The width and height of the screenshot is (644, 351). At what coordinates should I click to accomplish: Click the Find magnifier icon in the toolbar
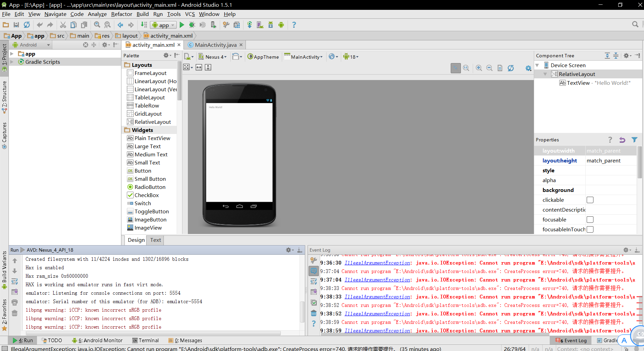(x=97, y=25)
